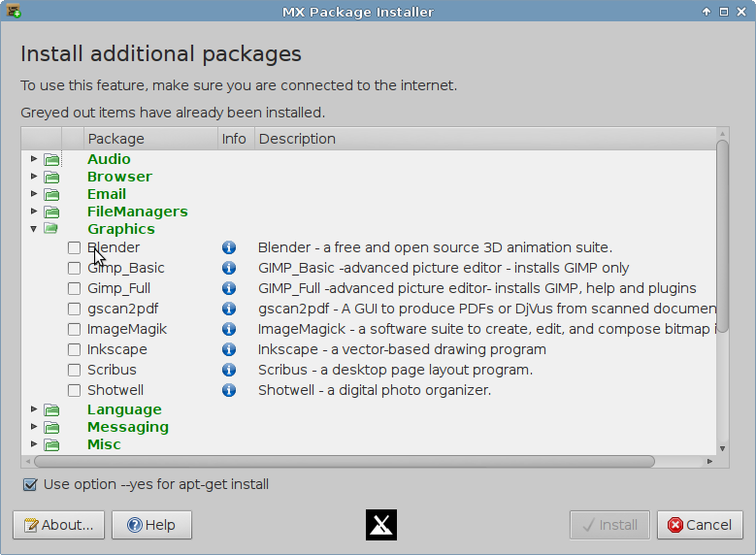Click the MX Package Installer title bar icon
Image resolution: width=756 pixels, height=555 pixels.
[14, 11]
